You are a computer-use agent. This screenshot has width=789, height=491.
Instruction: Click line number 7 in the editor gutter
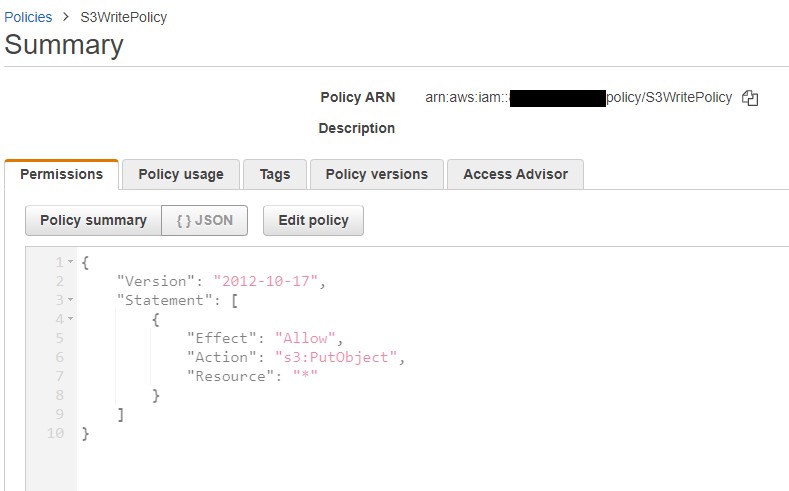60,376
